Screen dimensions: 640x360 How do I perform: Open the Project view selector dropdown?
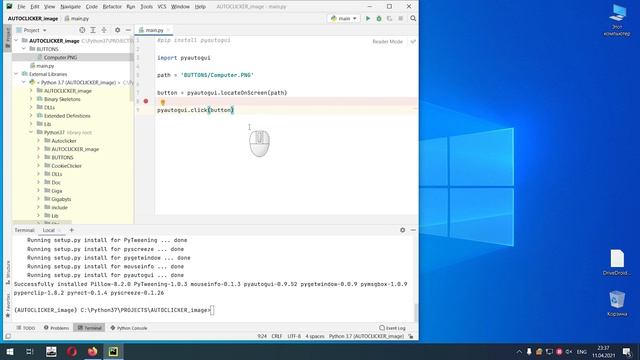(31, 30)
